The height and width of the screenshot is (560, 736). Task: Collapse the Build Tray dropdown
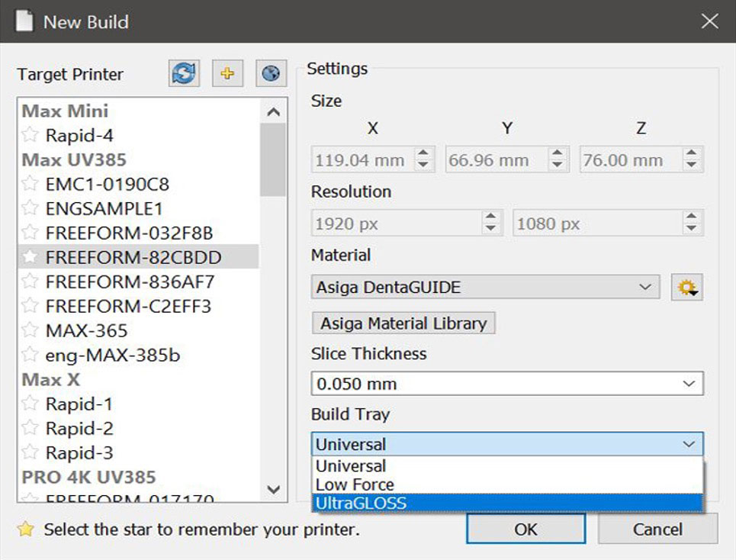coord(507,444)
